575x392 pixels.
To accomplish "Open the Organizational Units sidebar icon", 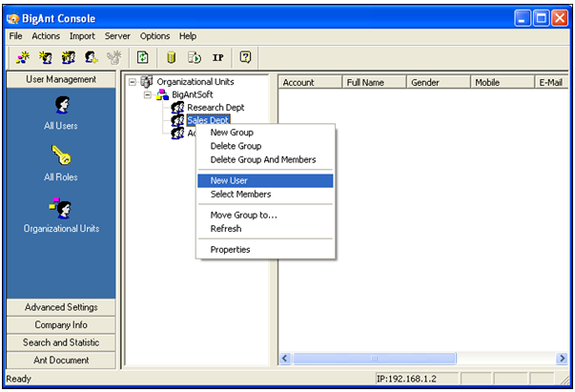I will [x=60, y=208].
